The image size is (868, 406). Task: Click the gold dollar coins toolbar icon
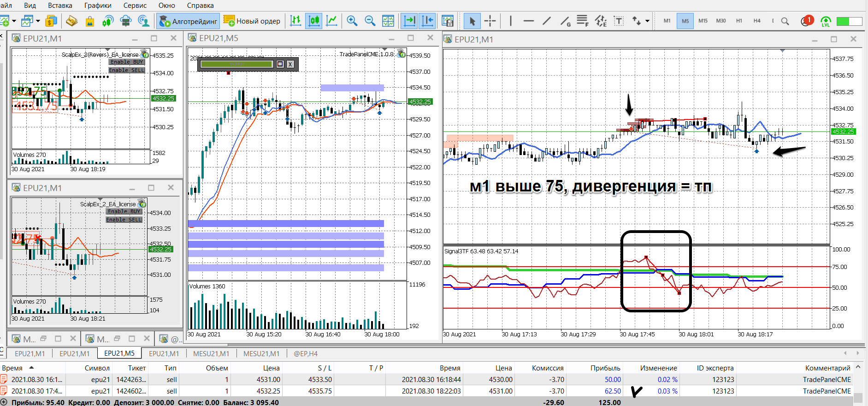[51, 21]
